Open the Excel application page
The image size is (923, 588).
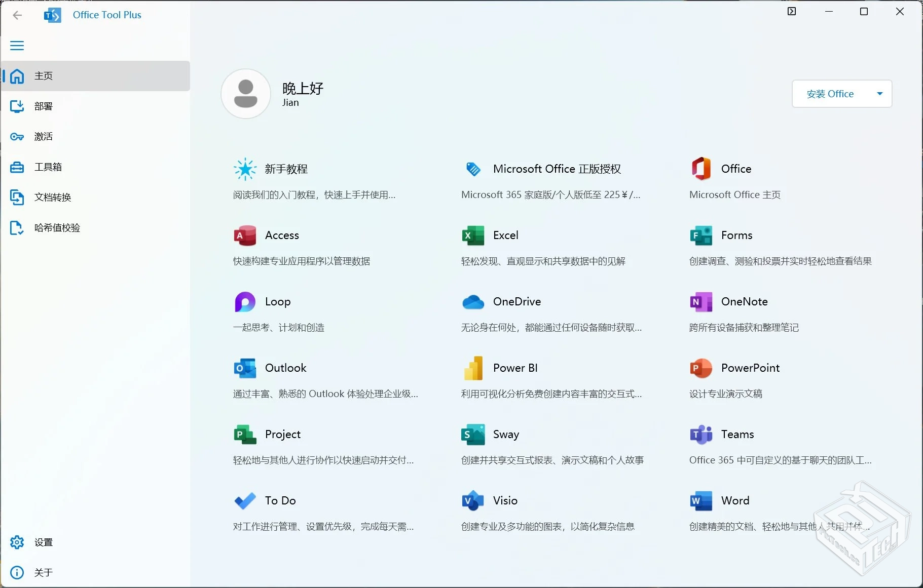pyautogui.click(x=473, y=235)
